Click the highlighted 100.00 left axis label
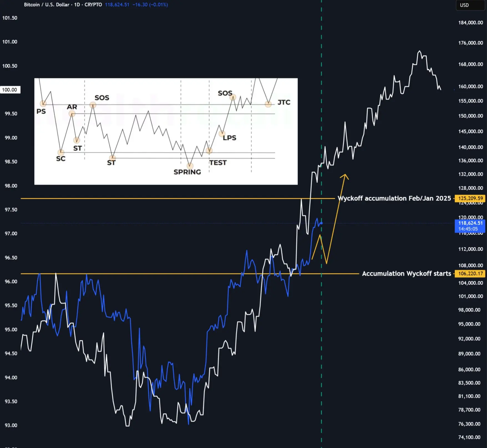 pos(10,90)
